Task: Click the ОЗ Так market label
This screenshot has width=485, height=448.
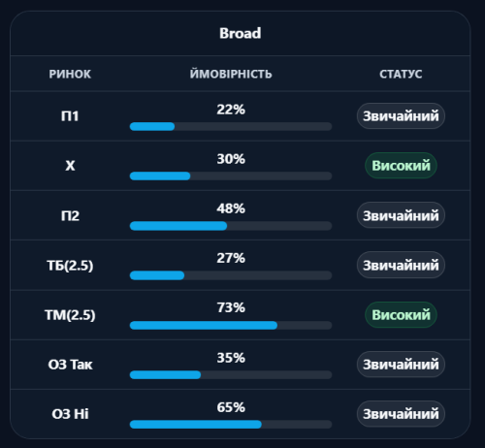Action: tap(70, 365)
